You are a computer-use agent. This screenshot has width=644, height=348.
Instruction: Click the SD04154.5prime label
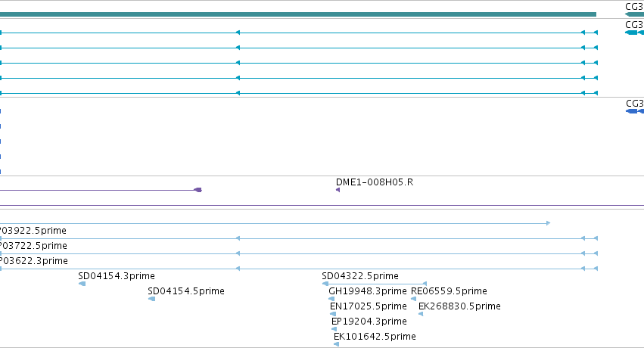pos(186,291)
